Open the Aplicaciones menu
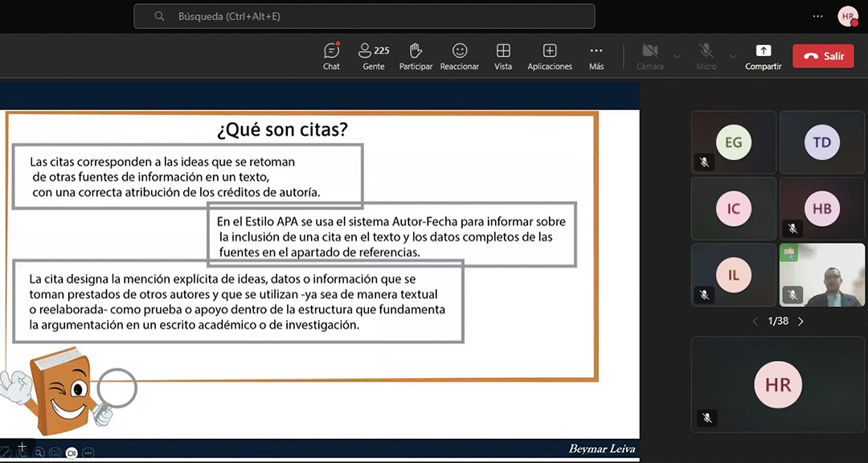This screenshot has width=868, height=463. coord(550,56)
